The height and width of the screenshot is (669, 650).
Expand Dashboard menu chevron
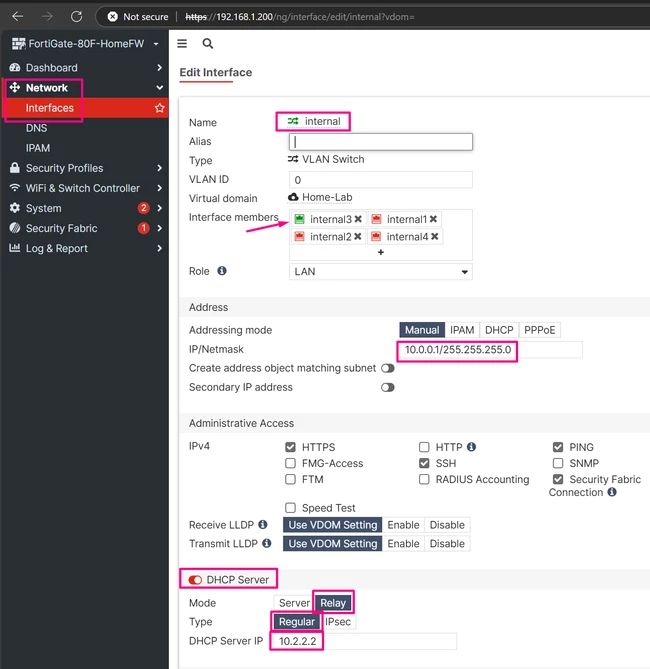pos(159,67)
